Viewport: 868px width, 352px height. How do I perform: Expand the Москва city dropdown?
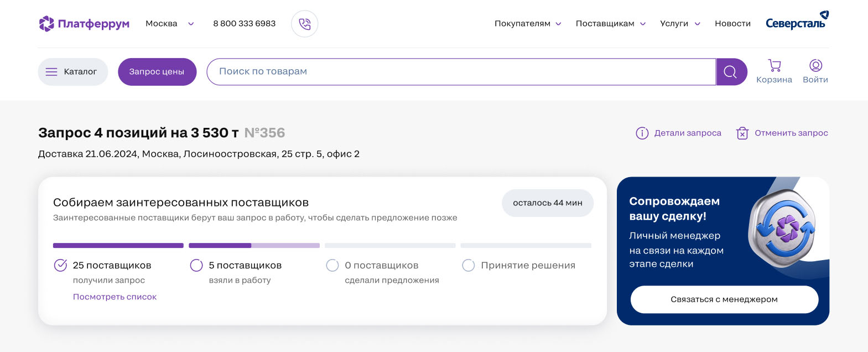point(169,24)
